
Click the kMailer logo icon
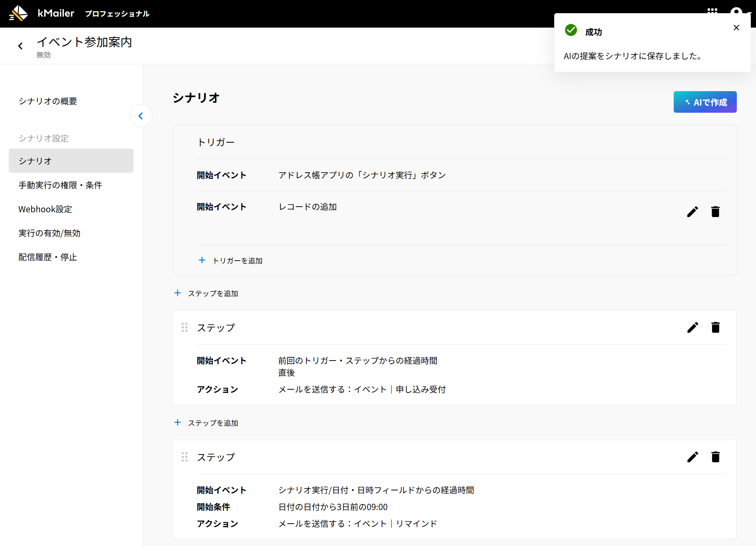18,13
